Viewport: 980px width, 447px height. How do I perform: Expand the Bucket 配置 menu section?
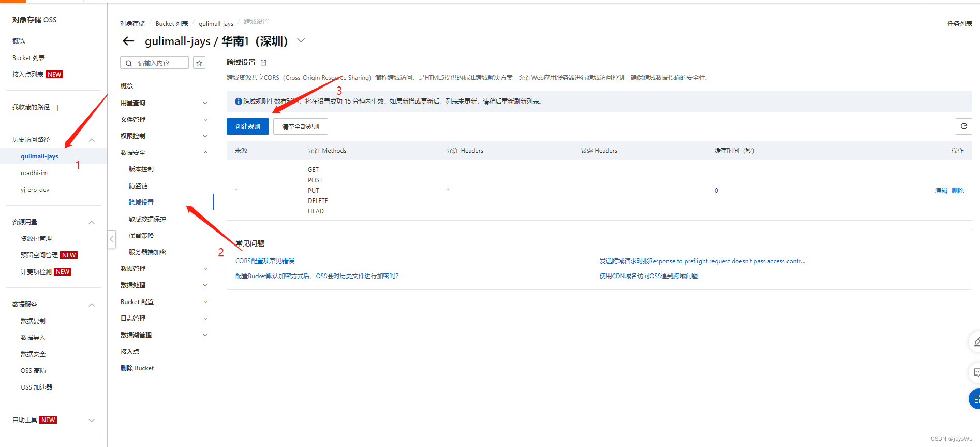205,302
